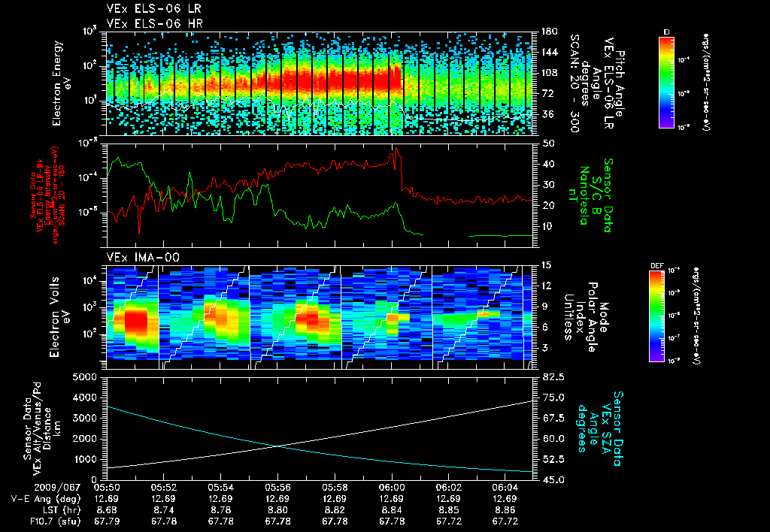Click the 60.0 tick on SZA axis
Screen dimensions: 770x532
click(x=554, y=439)
